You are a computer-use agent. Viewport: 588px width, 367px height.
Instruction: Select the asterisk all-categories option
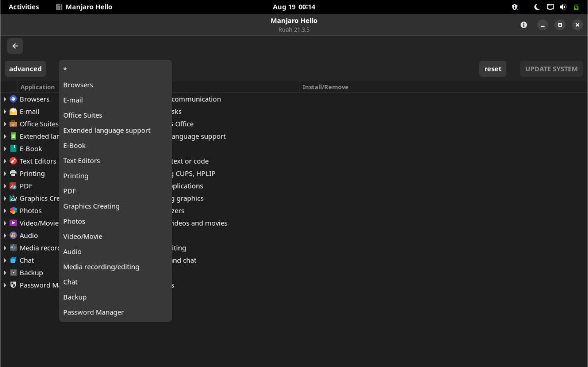coord(116,70)
